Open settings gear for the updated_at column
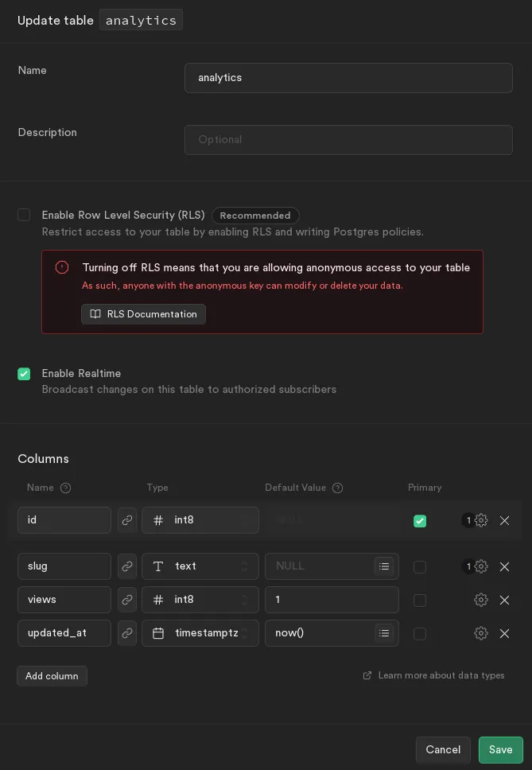 [x=481, y=633]
